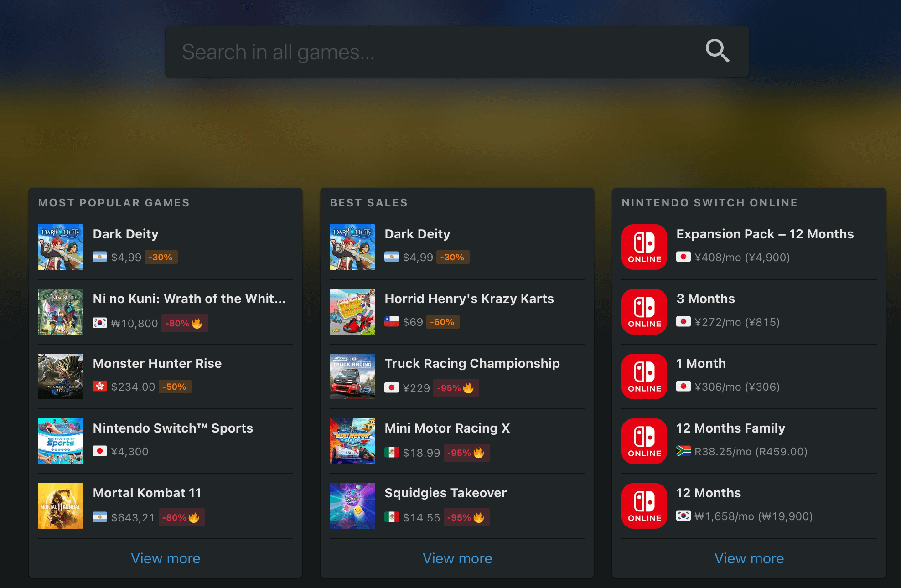The height and width of the screenshot is (588, 901).
Task: Open Ni no Kuni: Wrath of the White title
Action: (x=189, y=299)
